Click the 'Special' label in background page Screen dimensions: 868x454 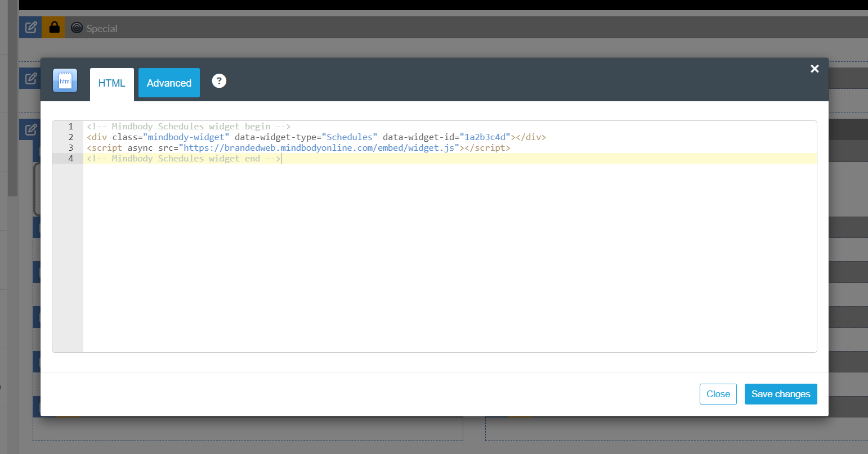(102, 29)
